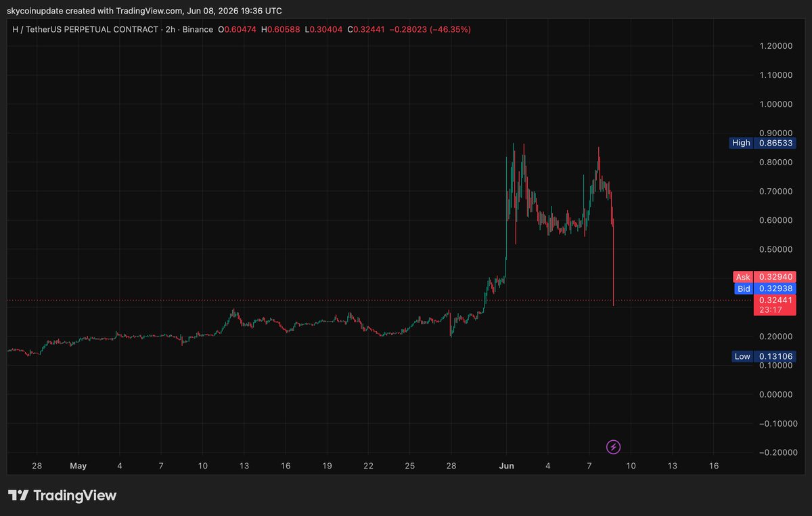Click the change value −0.28023 (−46.35%)
812x516 pixels.
point(431,30)
